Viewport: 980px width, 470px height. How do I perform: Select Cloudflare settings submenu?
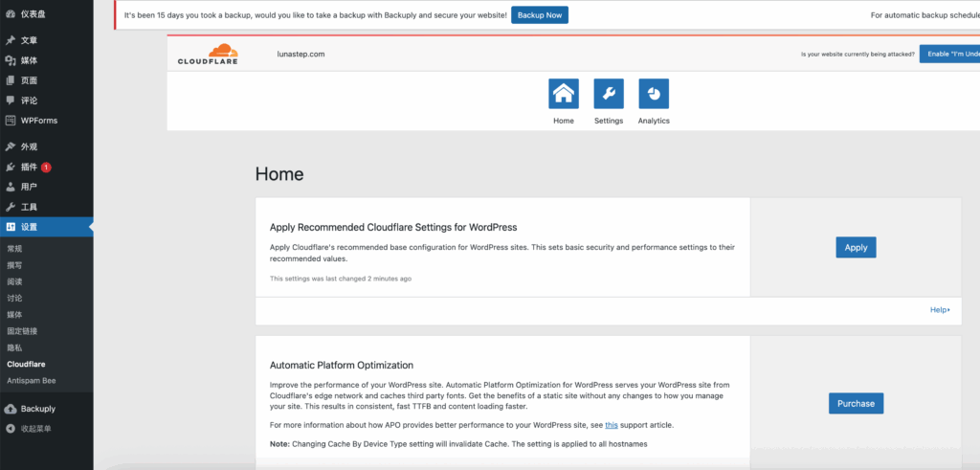point(26,364)
